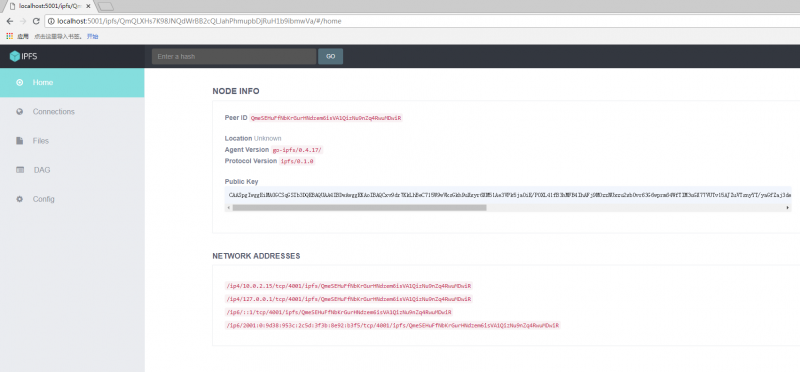Click the Config gear icon
The image size is (800, 372).
point(19,199)
